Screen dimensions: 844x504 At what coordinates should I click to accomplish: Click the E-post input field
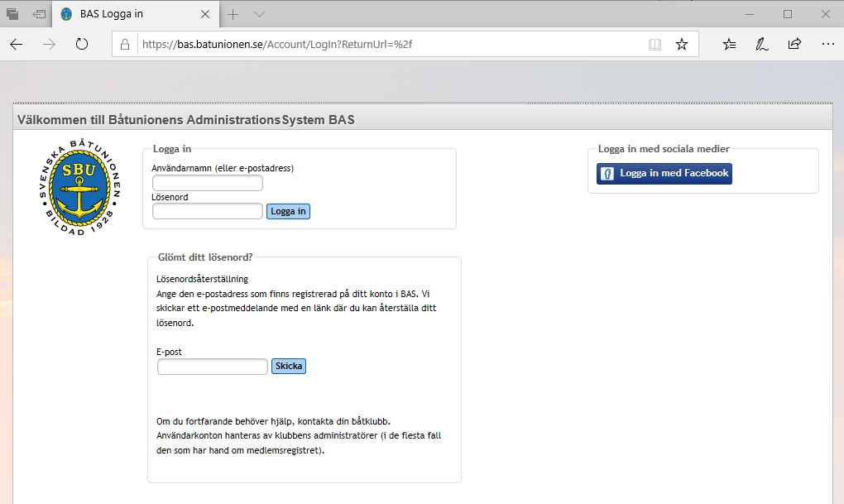click(x=212, y=366)
